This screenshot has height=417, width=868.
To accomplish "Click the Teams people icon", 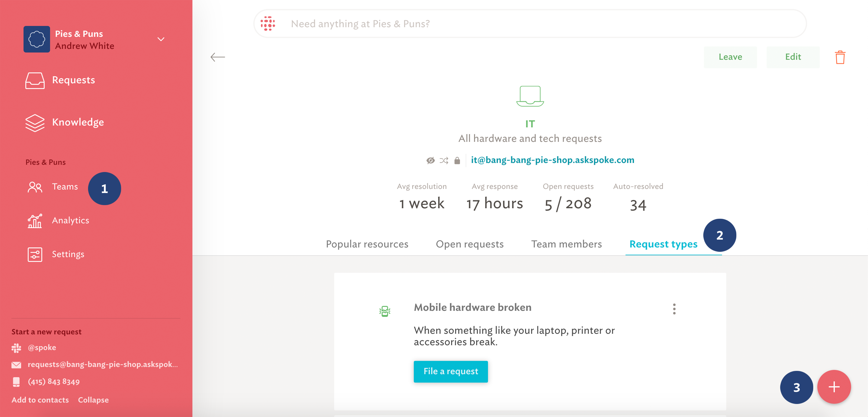I will pyautogui.click(x=35, y=187).
